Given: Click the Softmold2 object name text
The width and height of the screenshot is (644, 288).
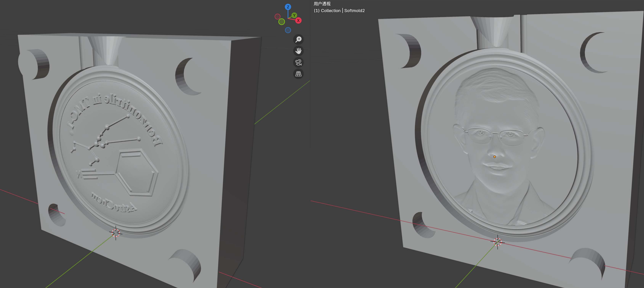Looking at the screenshot, I should tap(354, 10).
